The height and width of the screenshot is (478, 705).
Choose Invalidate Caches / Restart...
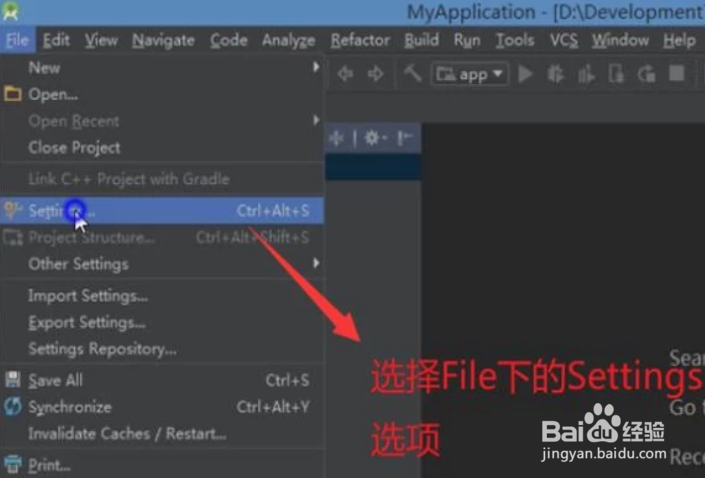pos(162,434)
